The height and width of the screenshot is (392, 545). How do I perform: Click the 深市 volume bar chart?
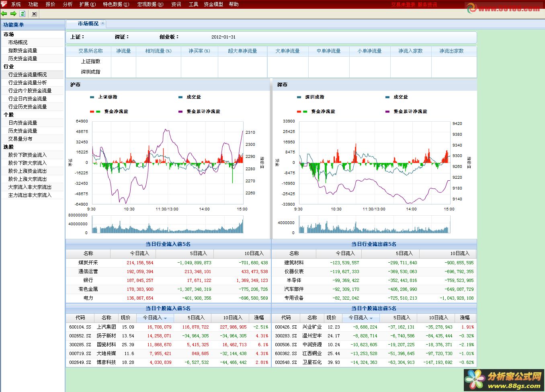coord(374,225)
